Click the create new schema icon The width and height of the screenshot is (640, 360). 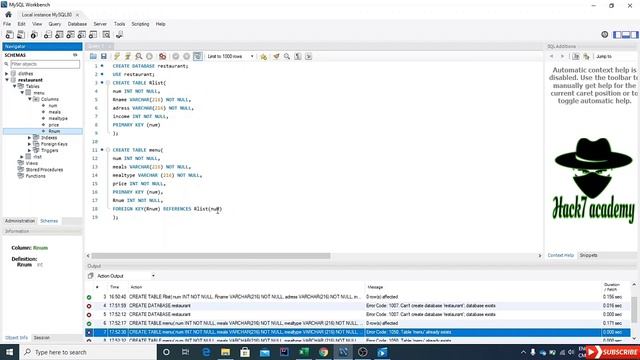pyautogui.click(x=48, y=35)
